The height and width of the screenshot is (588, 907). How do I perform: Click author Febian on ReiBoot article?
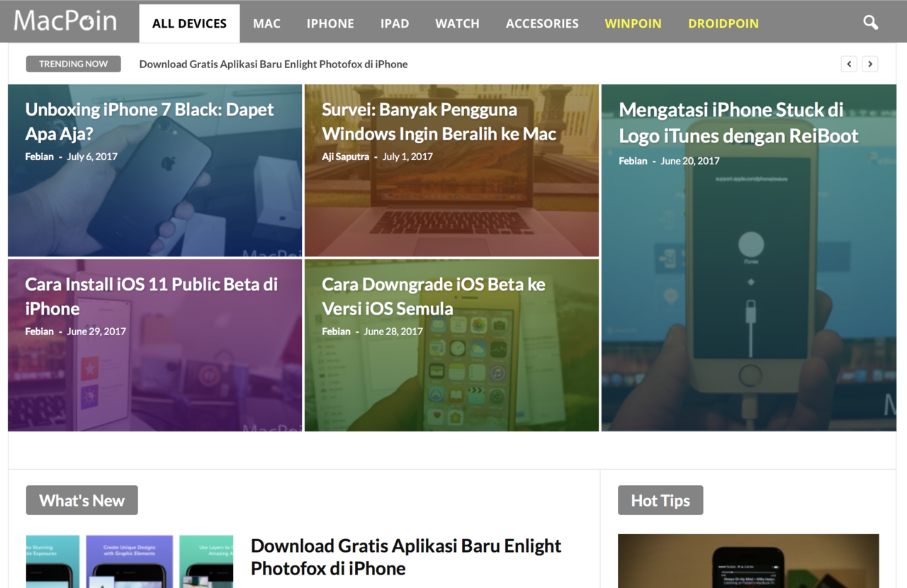(633, 161)
